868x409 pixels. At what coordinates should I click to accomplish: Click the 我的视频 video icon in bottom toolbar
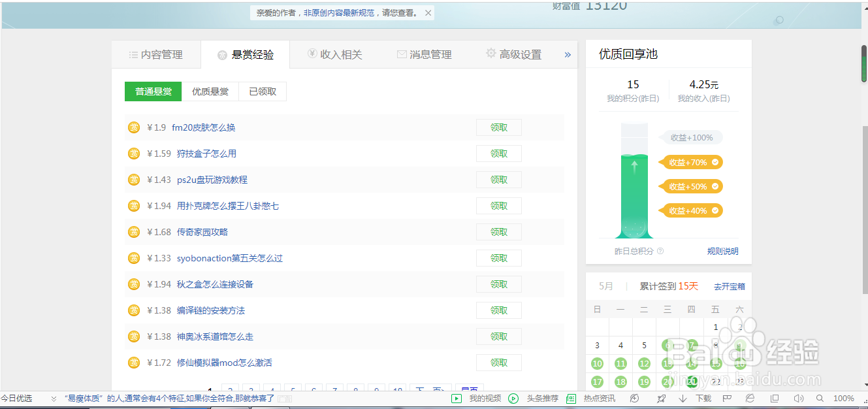pyautogui.click(x=456, y=398)
